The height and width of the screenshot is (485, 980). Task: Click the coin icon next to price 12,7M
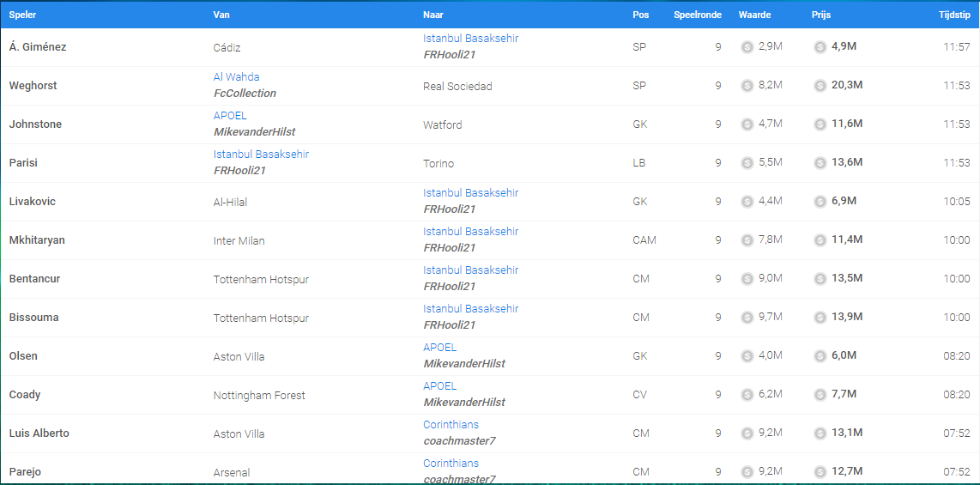coord(820,472)
